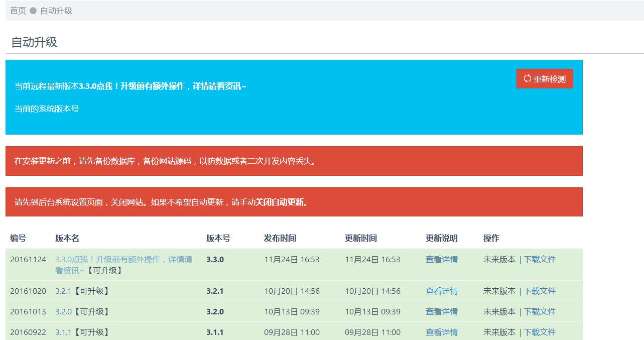The height and width of the screenshot is (340, 644).
Task: Click 未来版本 label in the 3.1.1 row
Action: pos(499,332)
